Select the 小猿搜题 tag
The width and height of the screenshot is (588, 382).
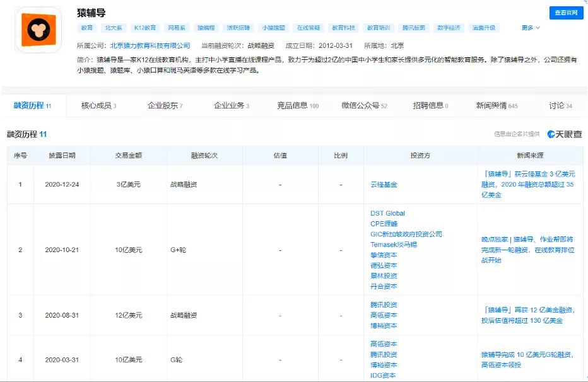pos(273,28)
